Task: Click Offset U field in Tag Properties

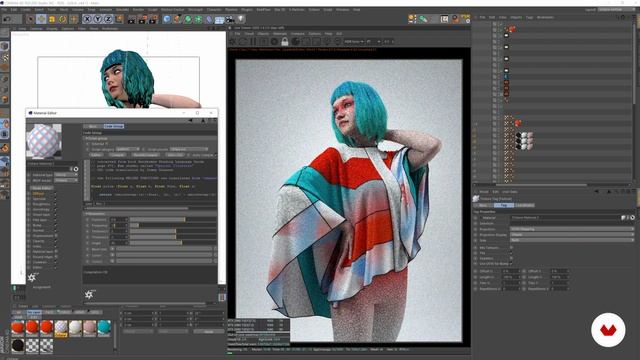Action: click(511, 271)
